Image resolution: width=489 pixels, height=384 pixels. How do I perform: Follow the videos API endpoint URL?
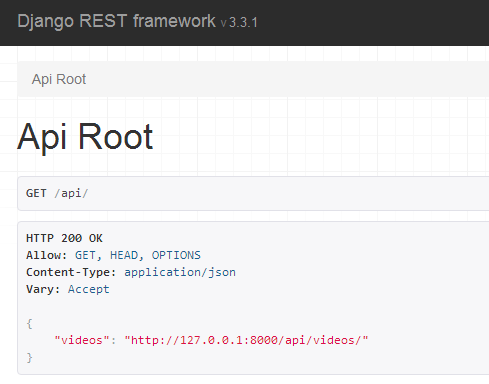pos(246,340)
